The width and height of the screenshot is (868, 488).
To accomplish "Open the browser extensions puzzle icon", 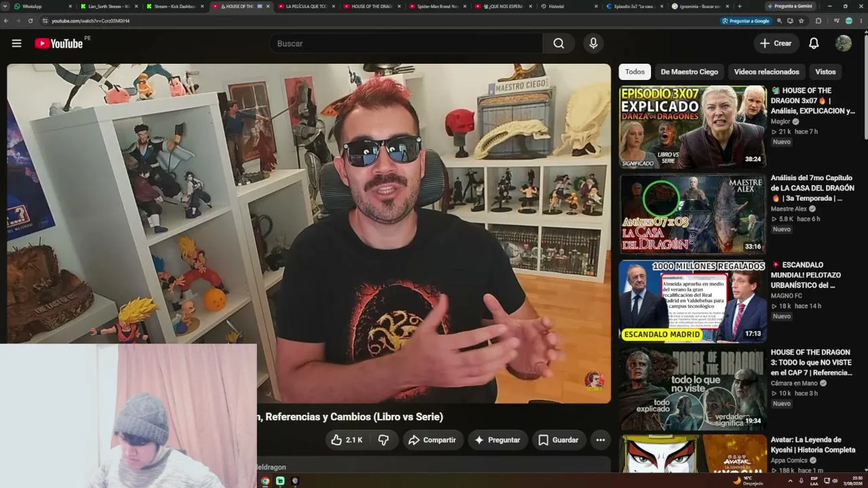I will [x=818, y=21].
